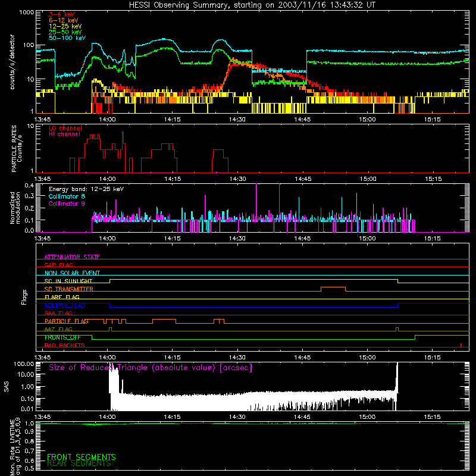Image resolution: width=476 pixels, height=476 pixels.
Task: Click the SAS axis label
Action: pyautogui.click(x=6, y=387)
